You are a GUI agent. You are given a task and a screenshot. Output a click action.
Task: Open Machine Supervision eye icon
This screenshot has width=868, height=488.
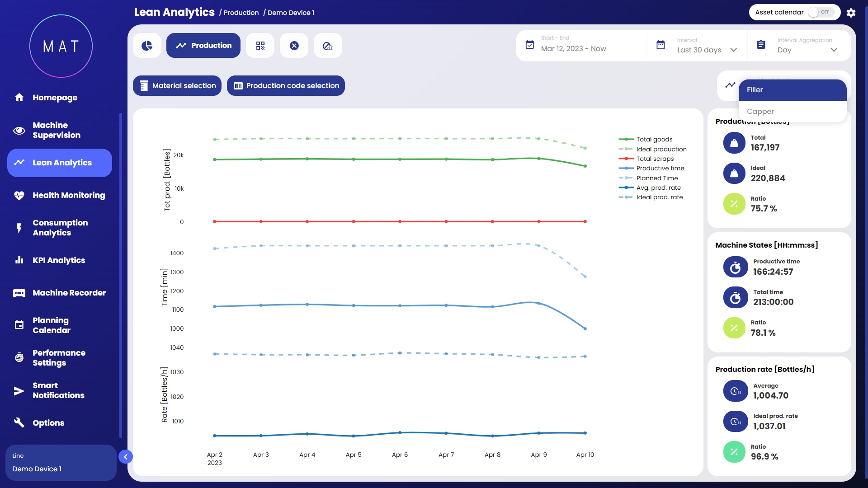tap(19, 131)
